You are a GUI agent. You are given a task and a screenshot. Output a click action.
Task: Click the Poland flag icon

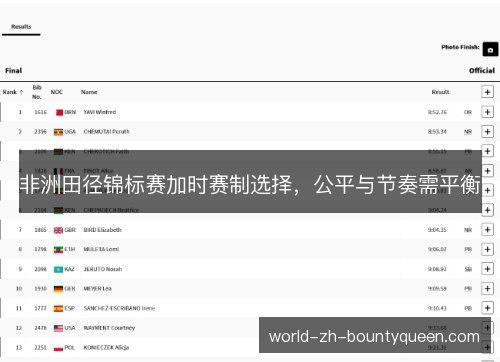[58, 348]
